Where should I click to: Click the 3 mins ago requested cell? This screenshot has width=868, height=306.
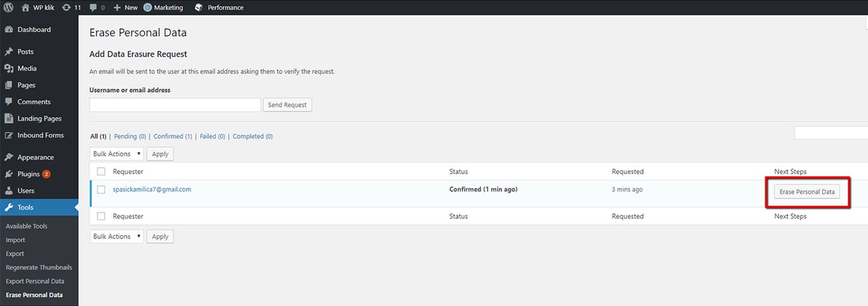[628, 189]
